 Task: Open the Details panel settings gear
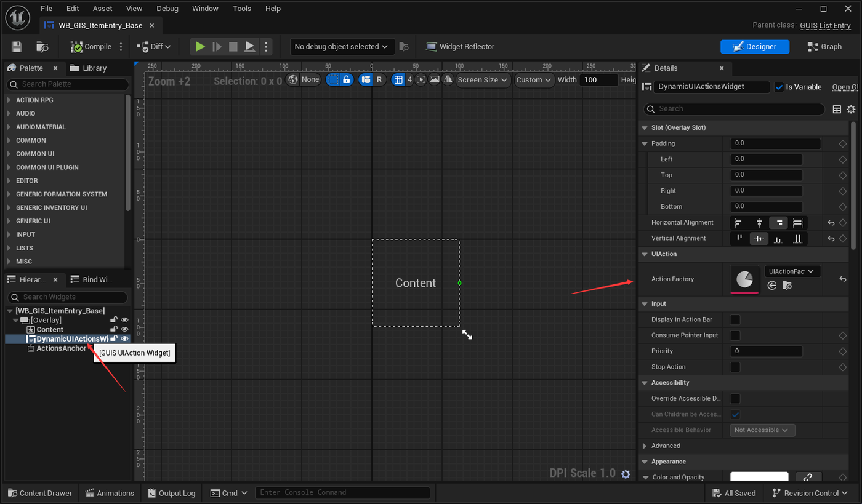pyautogui.click(x=851, y=109)
